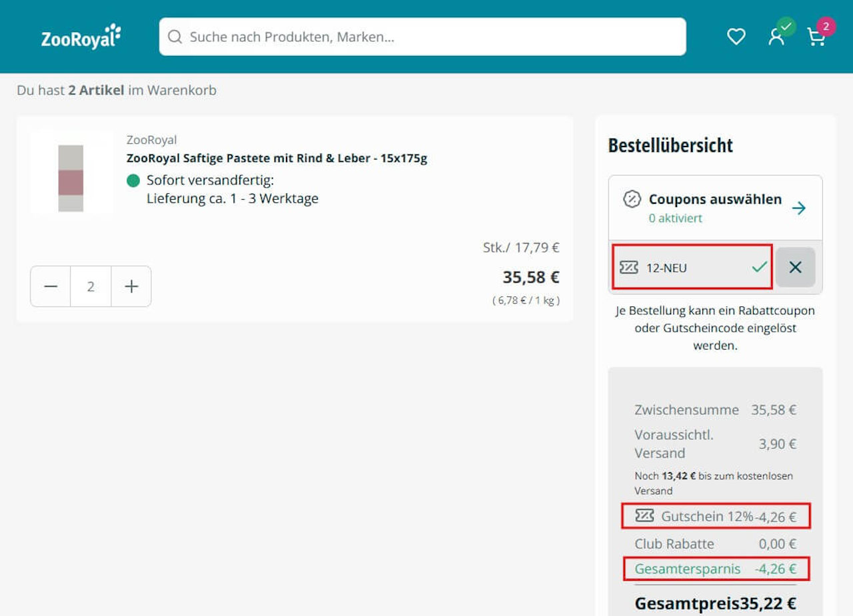Image resolution: width=853 pixels, height=616 pixels.
Task: Click the 'Noch 13,42 €' free shipping note
Action: point(714,483)
